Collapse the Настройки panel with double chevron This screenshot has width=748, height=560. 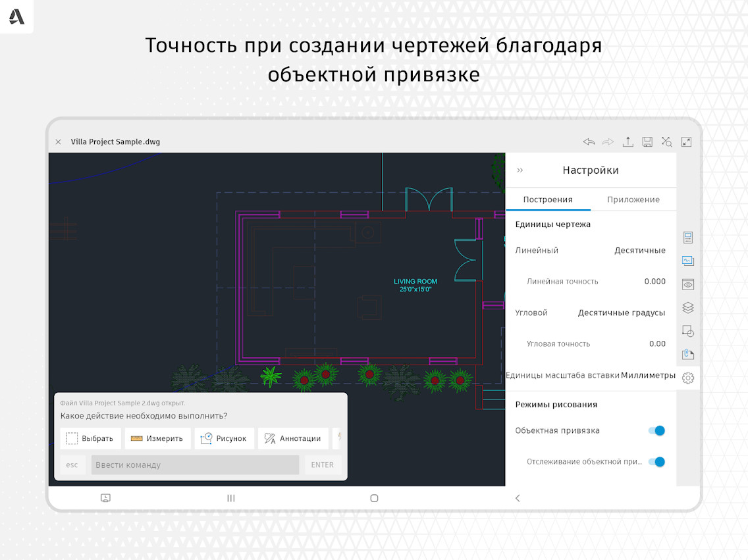520,170
